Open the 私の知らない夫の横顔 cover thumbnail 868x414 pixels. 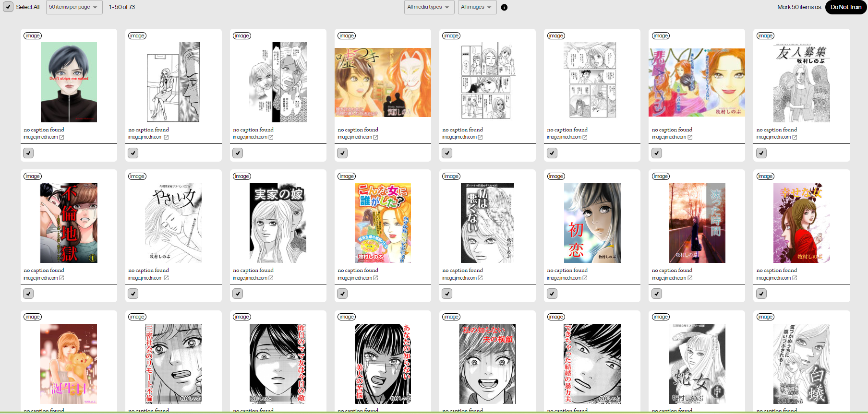487,364
